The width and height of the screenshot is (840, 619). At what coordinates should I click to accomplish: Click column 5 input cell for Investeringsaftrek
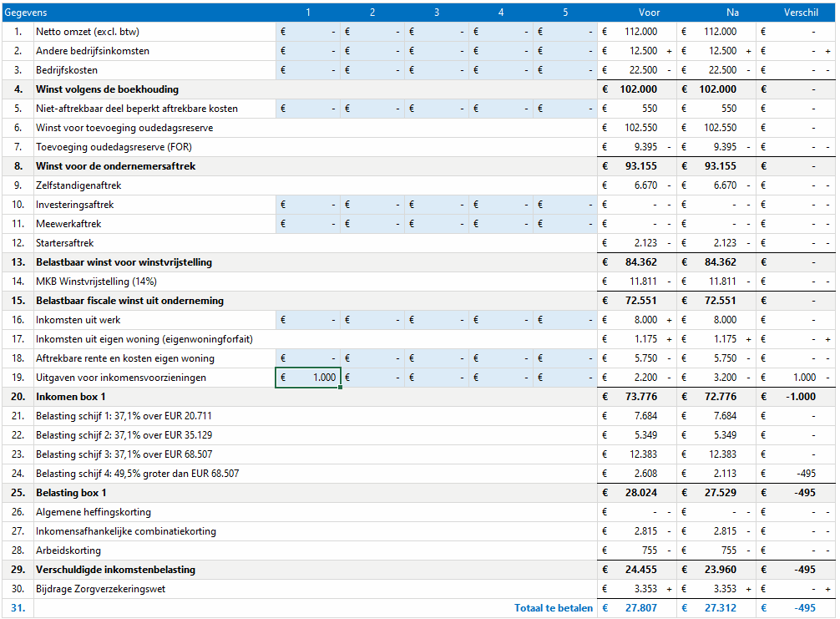tap(565, 205)
